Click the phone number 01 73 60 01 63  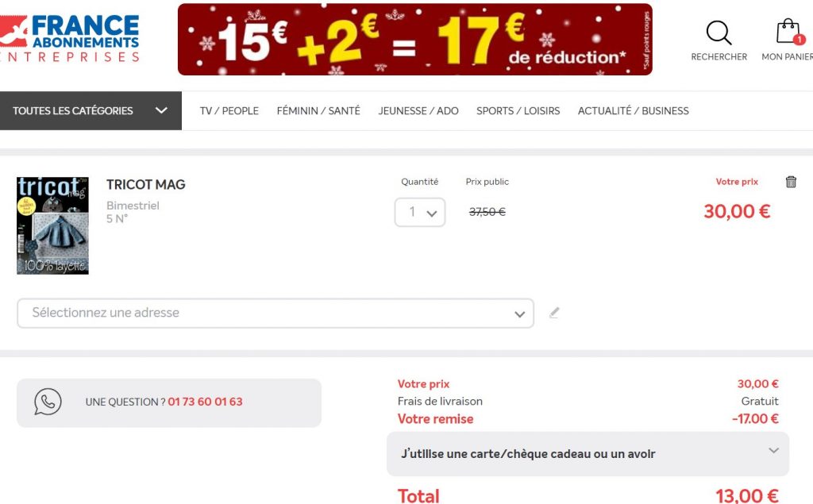(206, 402)
